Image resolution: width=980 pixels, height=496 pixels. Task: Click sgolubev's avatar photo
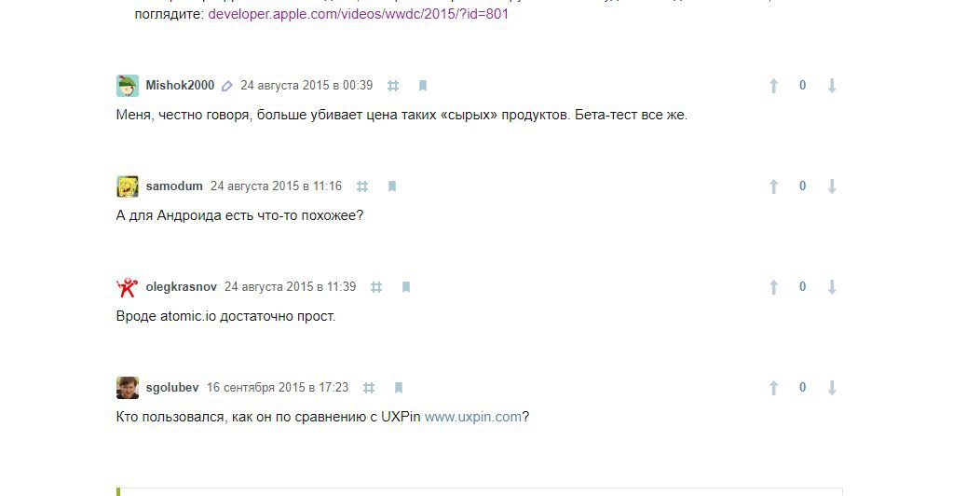click(x=128, y=388)
